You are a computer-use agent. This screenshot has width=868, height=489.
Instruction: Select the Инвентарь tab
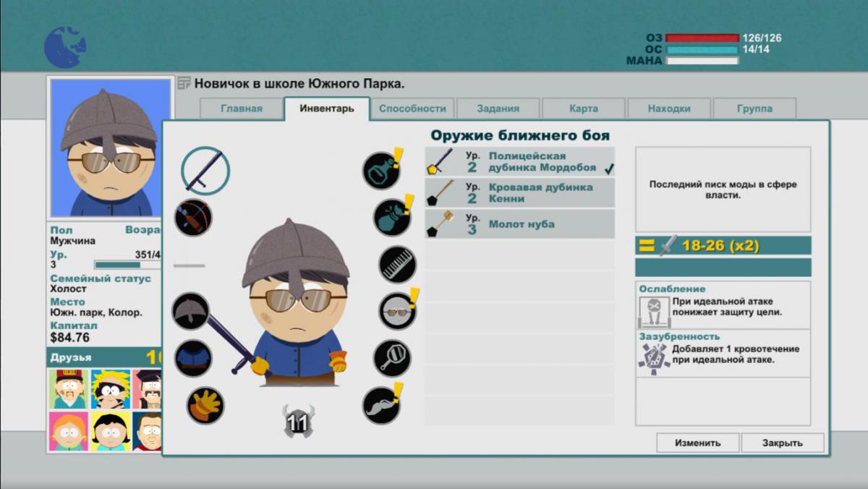[327, 109]
